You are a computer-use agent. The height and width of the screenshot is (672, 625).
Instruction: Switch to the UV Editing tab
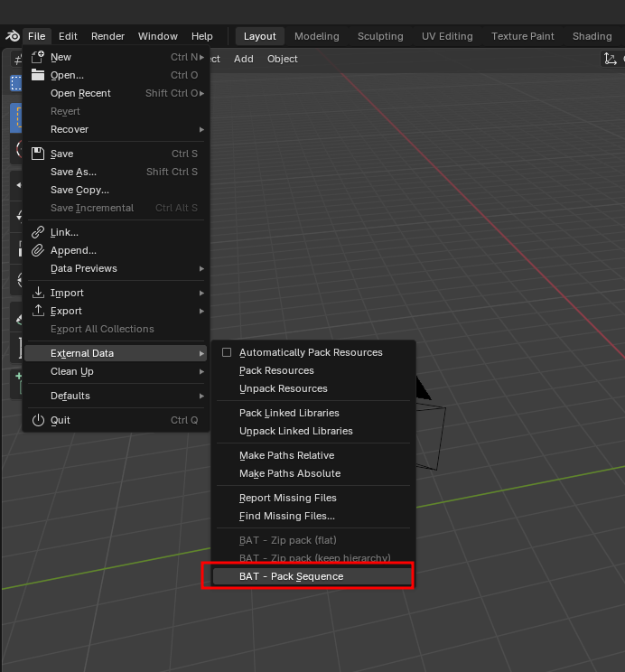pyautogui.click(x=447, y=36)
